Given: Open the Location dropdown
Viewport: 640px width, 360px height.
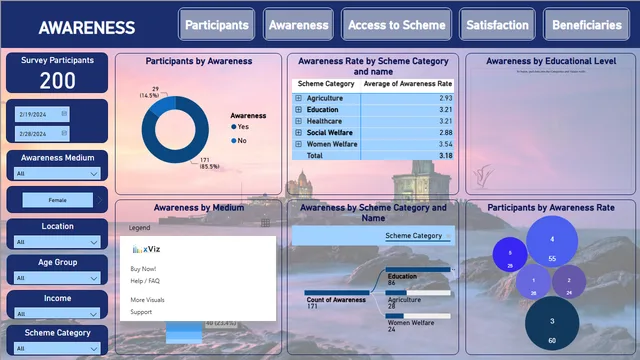Looking at the screenshot, I should pos(57,242).
